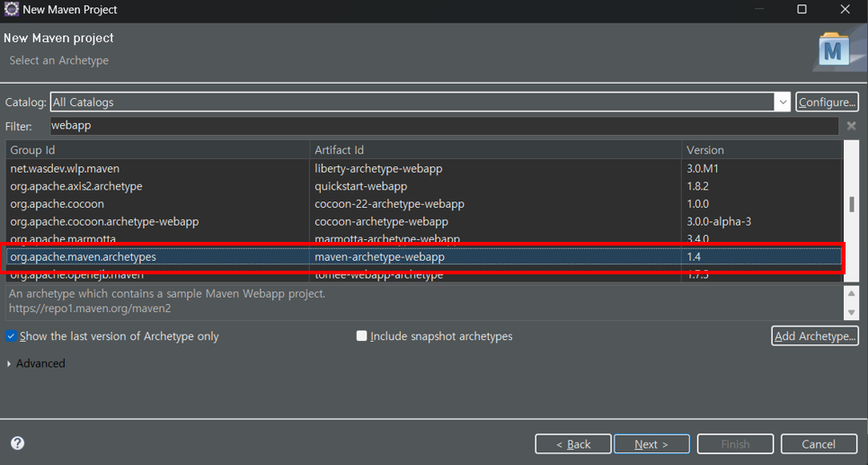Viewport: 868px width, 465px height.
Task: Clear the filter text with the X icon
Action: 852,126
